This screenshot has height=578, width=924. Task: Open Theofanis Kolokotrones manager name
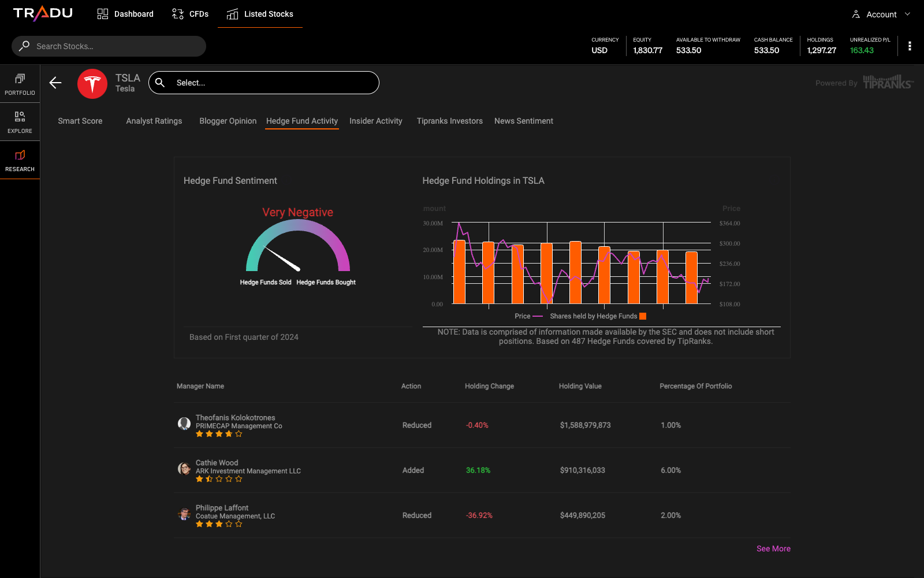(x=236, y=417)
